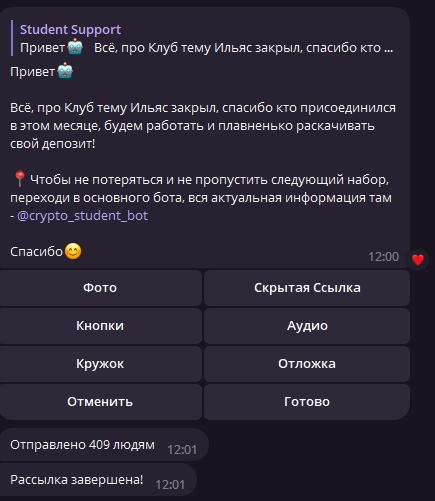Click the Отправлено 409 людям message
The image size is (435, 501).
[104, 445]
